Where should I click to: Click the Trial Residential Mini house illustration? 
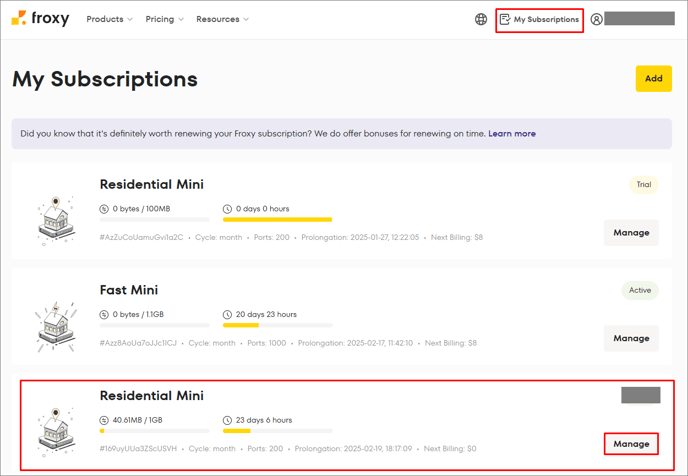pos(56,221)
